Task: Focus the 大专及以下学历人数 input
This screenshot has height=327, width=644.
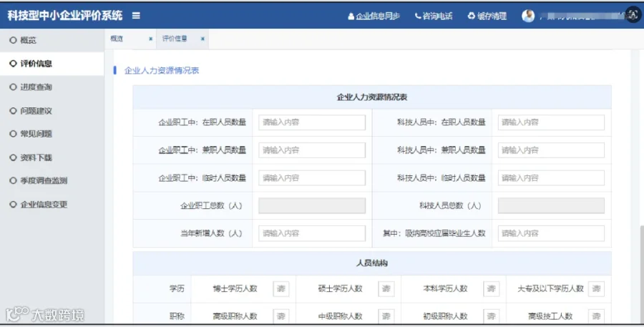Action: click(x=596, y=289)
